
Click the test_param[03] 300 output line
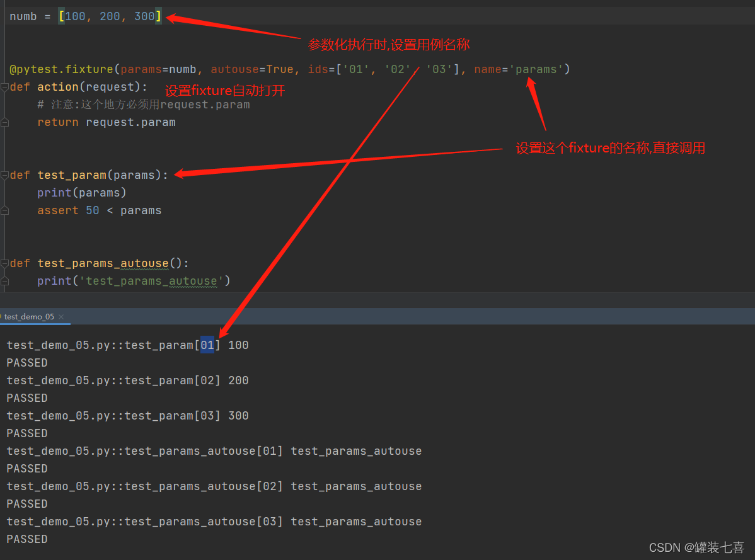tap(127, 416)
